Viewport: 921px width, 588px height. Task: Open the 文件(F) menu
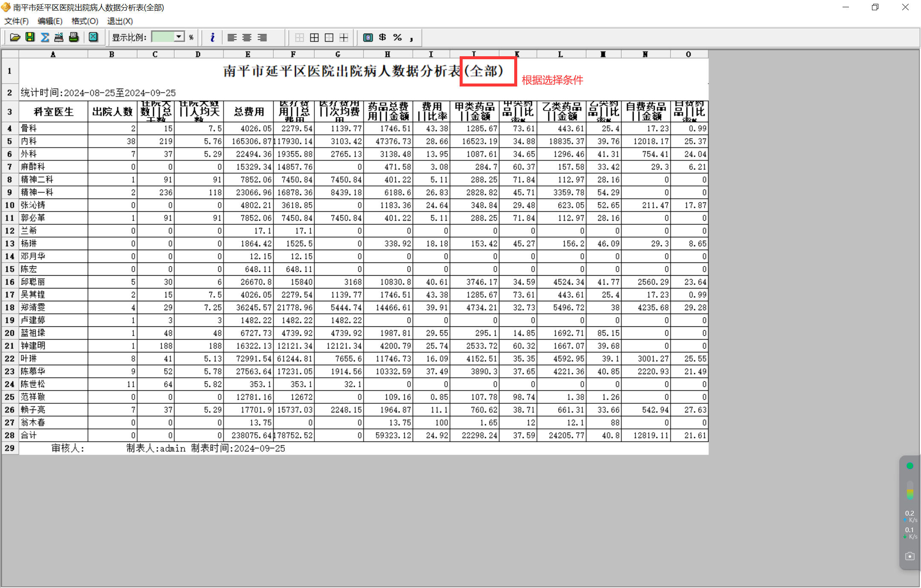(x=16, y=21)
